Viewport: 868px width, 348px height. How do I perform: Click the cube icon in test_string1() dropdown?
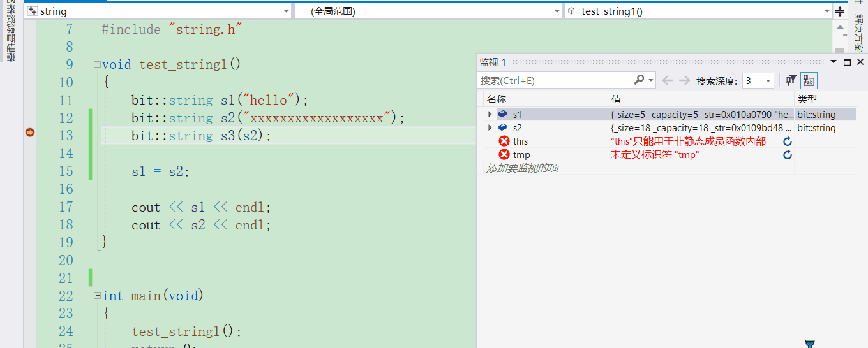click(x=571, y=11)
